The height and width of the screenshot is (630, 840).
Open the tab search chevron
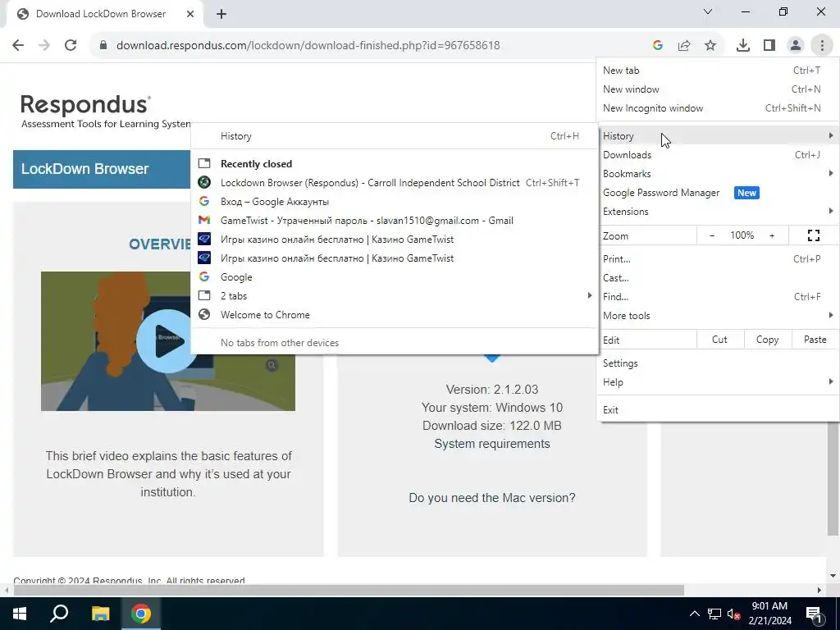(x=708, y=11)
